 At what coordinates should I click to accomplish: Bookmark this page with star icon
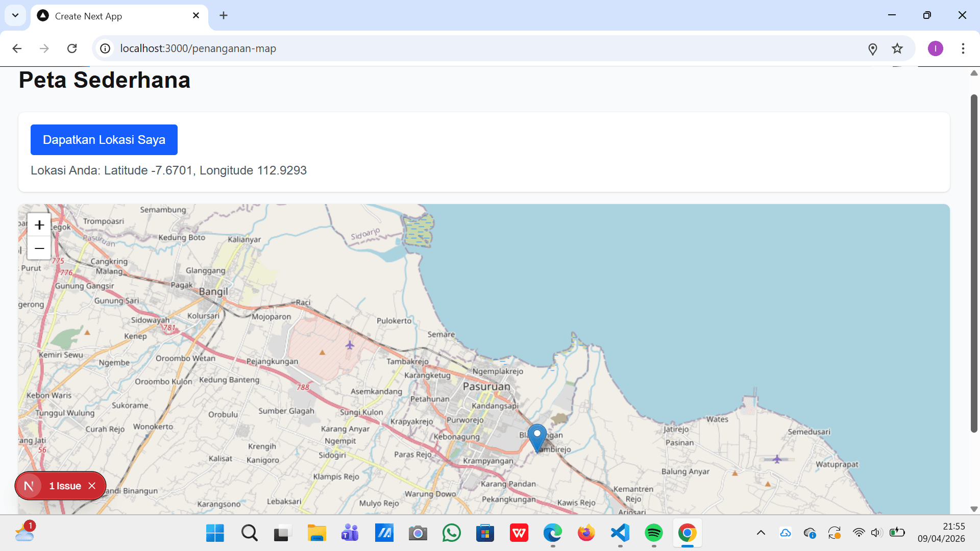point(897,48)
